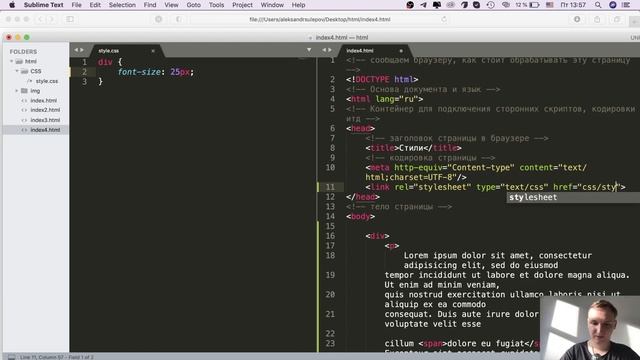Close the style.css tab
Image resolution: width=640 pixels, height=360 pixels.
click(153, 51)
